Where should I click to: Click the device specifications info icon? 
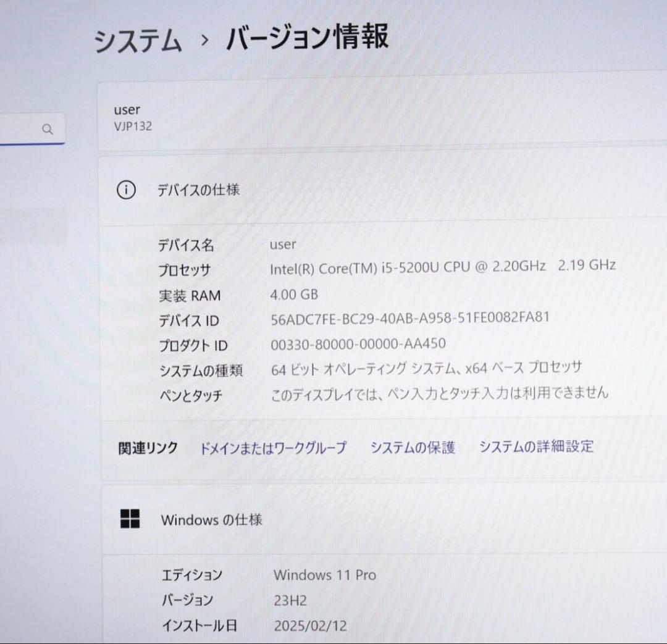pos(126,190)
